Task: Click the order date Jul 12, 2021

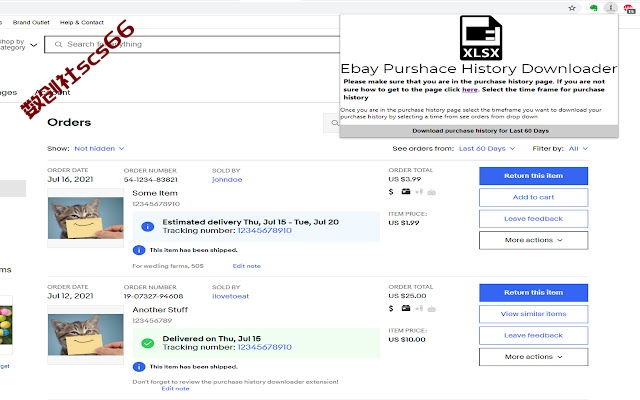Action: (x=70, y=296)
